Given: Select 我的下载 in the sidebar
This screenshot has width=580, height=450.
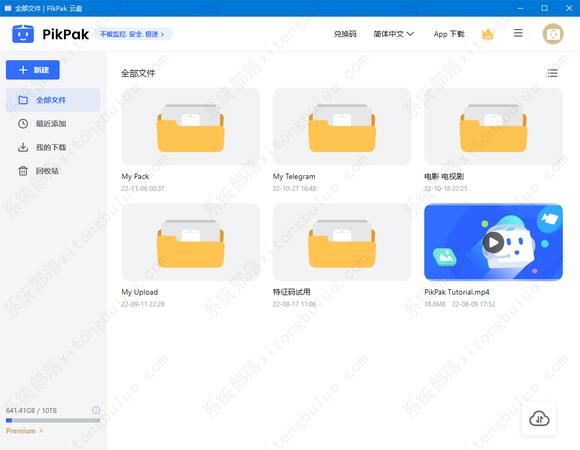Looking at the screenshot, I should click(x=53, y=147).
